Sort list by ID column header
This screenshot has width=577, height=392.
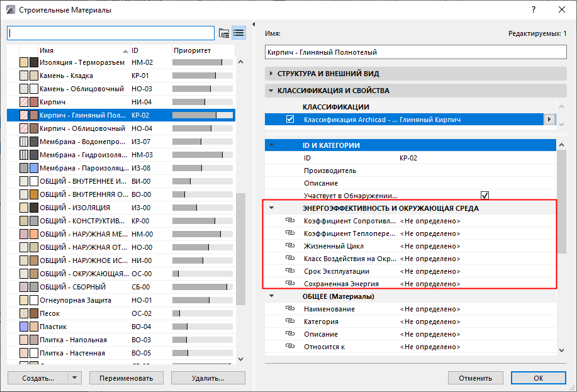151,50
